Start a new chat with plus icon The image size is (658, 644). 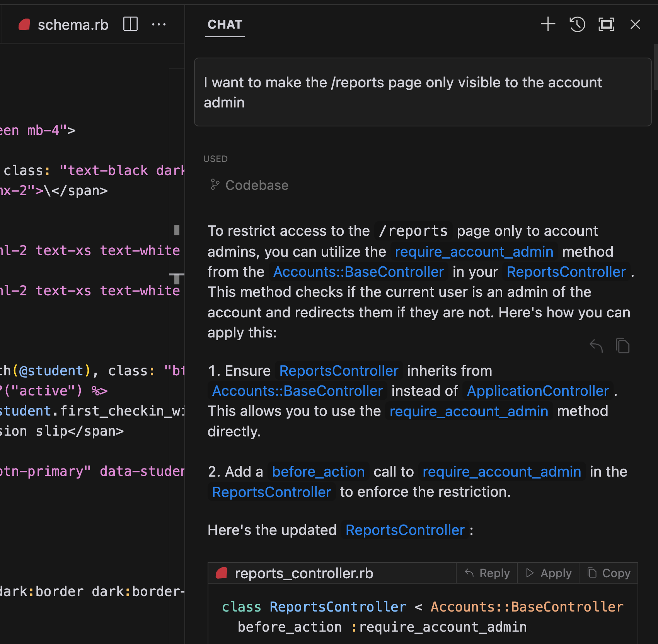coord(548,24)
